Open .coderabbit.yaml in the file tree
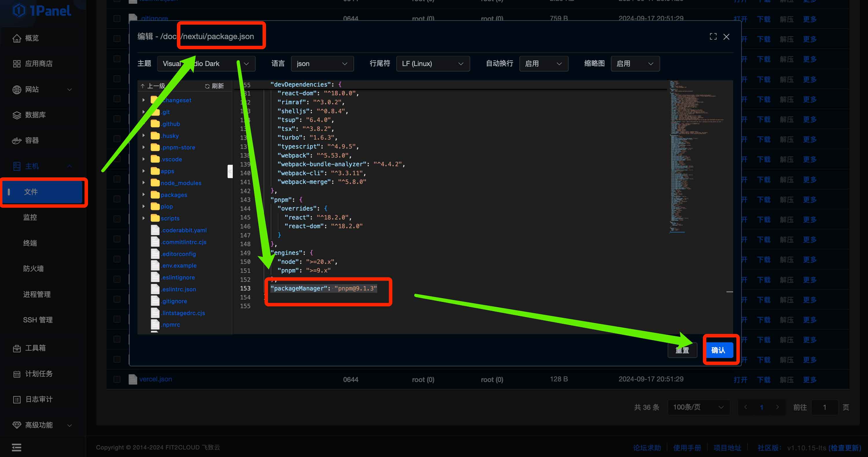 pos(184,230)
